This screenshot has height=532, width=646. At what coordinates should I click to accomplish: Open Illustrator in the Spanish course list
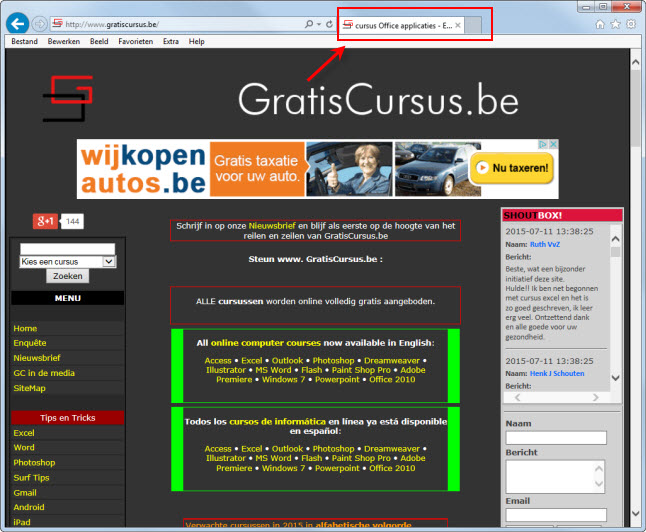tap(226, 458)
